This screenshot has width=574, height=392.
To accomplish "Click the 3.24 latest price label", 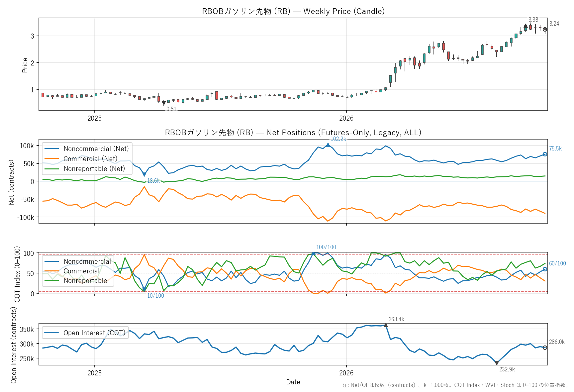I will tap(554, 24).
